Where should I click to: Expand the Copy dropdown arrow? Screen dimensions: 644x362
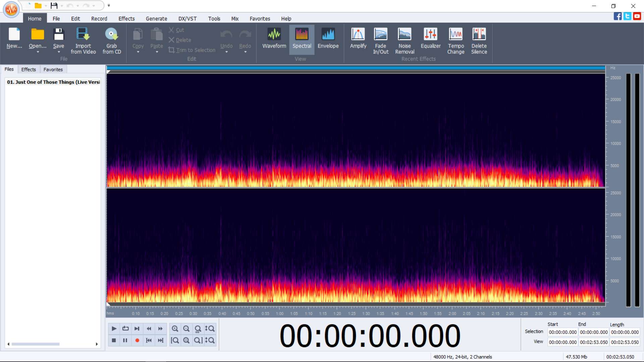coord(138,52)
